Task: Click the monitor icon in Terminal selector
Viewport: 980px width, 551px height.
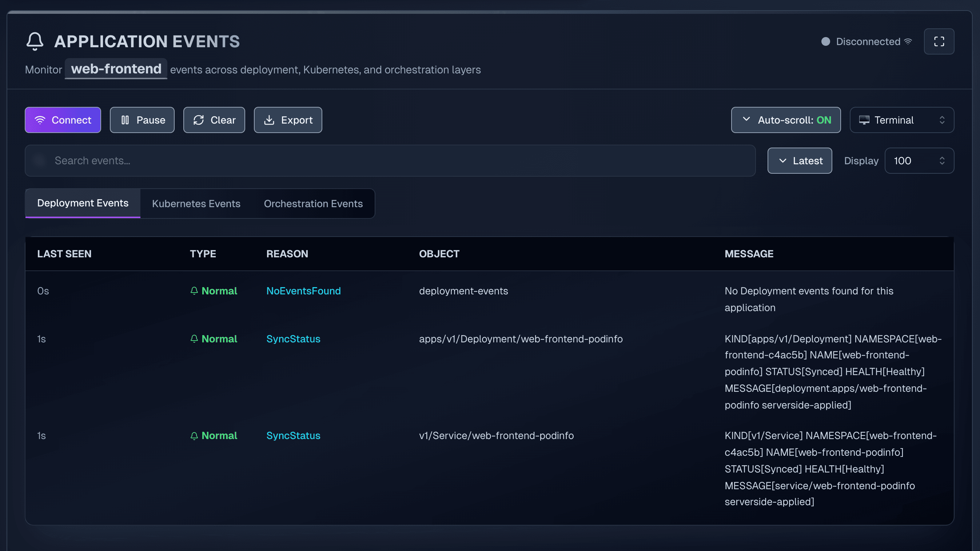Action: tap(864, 120)
